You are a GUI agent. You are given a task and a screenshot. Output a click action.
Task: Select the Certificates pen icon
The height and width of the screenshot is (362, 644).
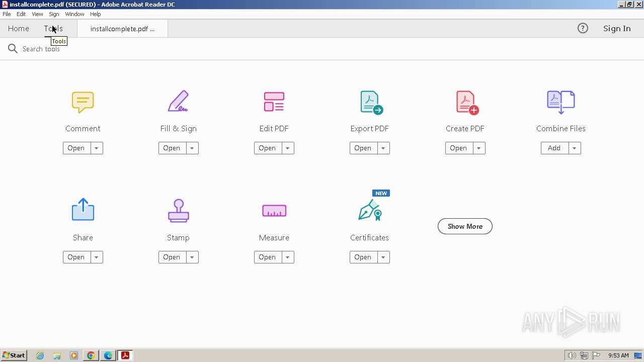tap(370, 210)
